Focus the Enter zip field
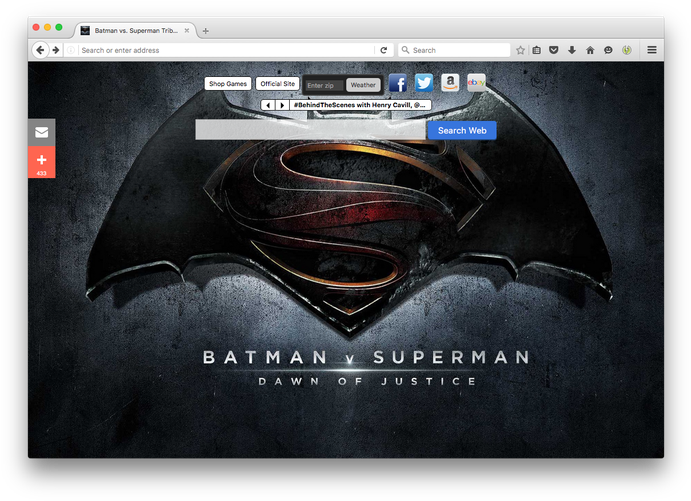691x501 pixels. coord(325,85)
